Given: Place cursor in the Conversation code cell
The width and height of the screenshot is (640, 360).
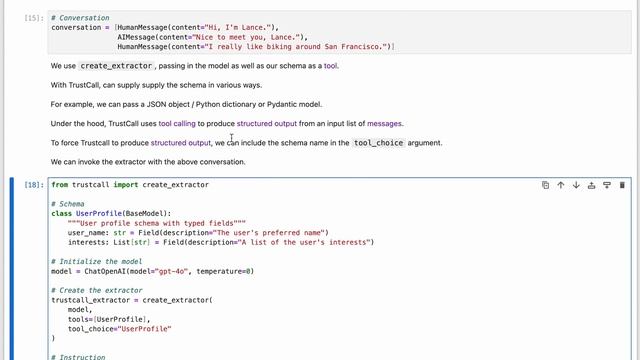Looking at the screenshot, I should tap(340, 32).
